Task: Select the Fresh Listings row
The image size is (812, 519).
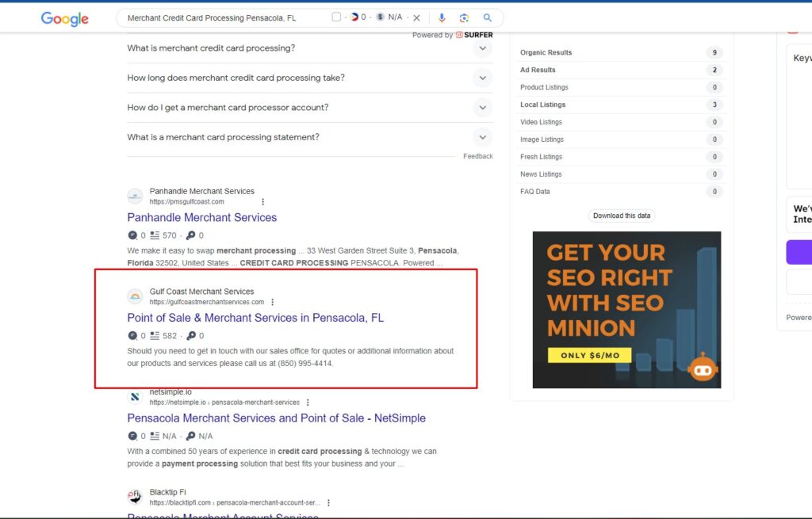Action: tap(622, 157)
